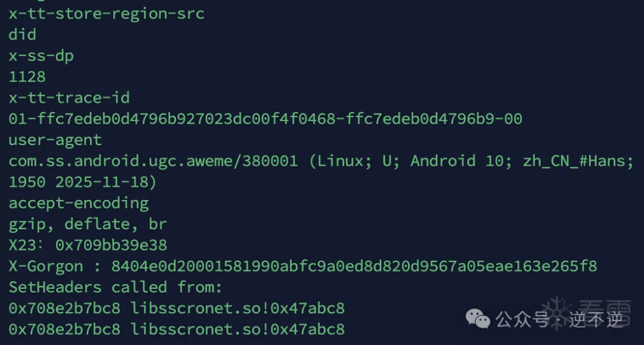Click the 'SetHeaders called from:' line

pyautogui.click(x=115, y=287)
